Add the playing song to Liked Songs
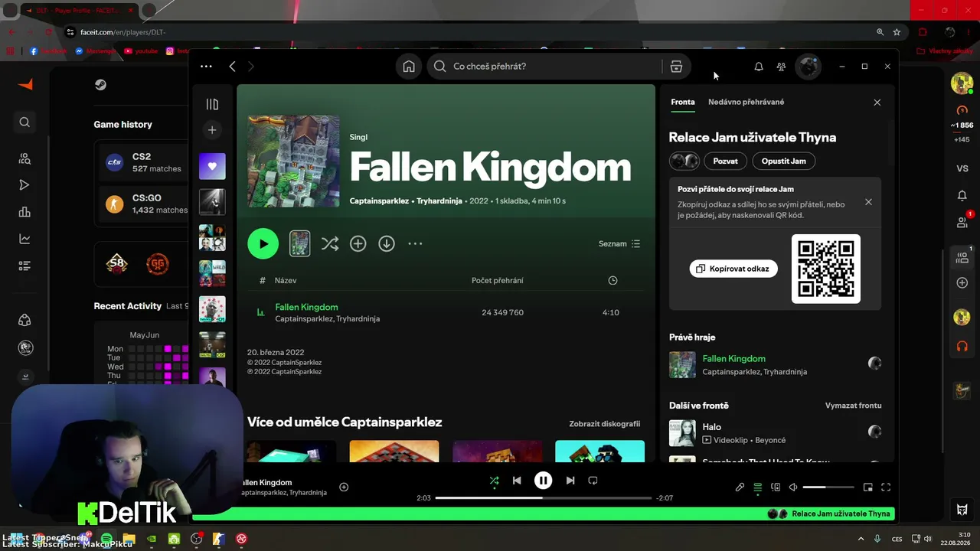This screenshot has width=980, height=551. pyautogui.click(x=344, y=487)
